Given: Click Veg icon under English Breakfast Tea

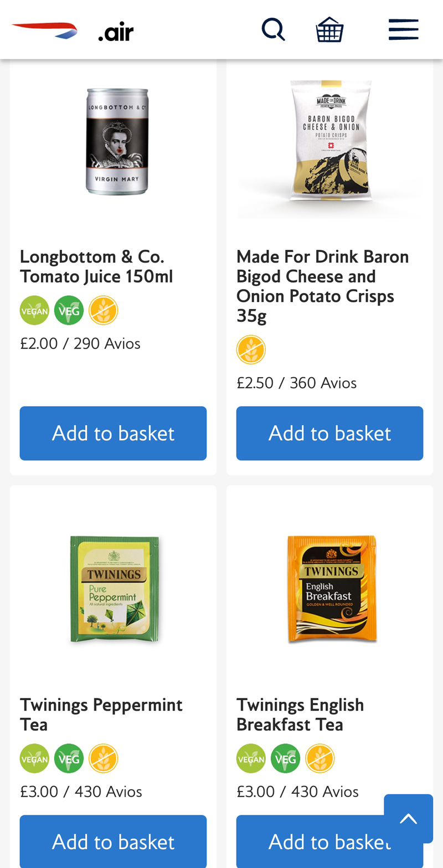Looking at the screenshot, I should pyautogui.click(x=285, y=758).
